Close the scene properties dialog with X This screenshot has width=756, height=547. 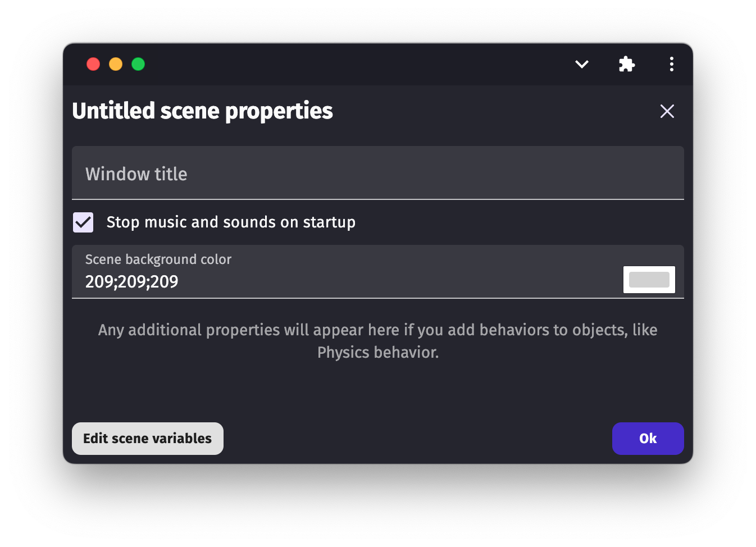pyautogui.click(x=667, y=111)
